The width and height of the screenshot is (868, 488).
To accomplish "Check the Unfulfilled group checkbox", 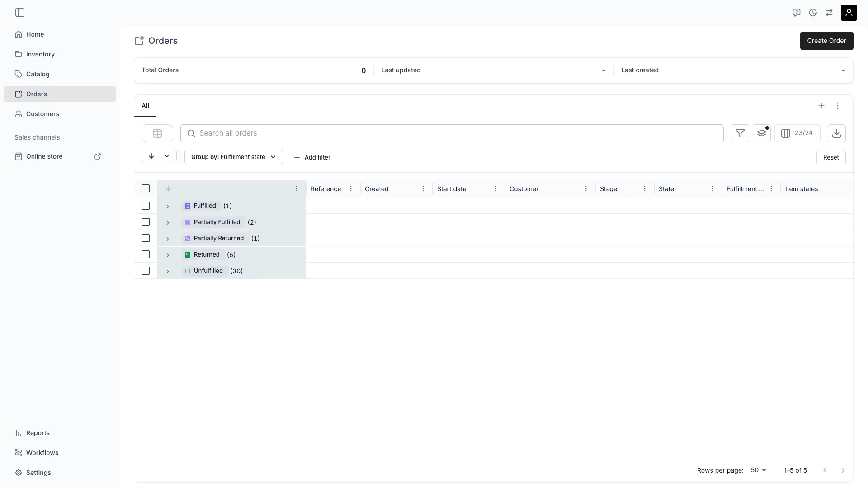I will coord(146,271).
